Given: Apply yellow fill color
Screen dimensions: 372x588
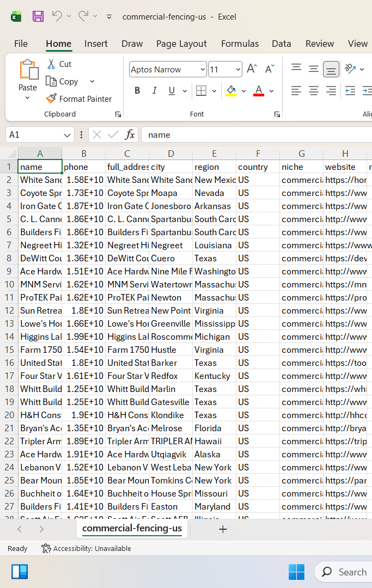Looking at the screenshot, I should tap(231, 90).
